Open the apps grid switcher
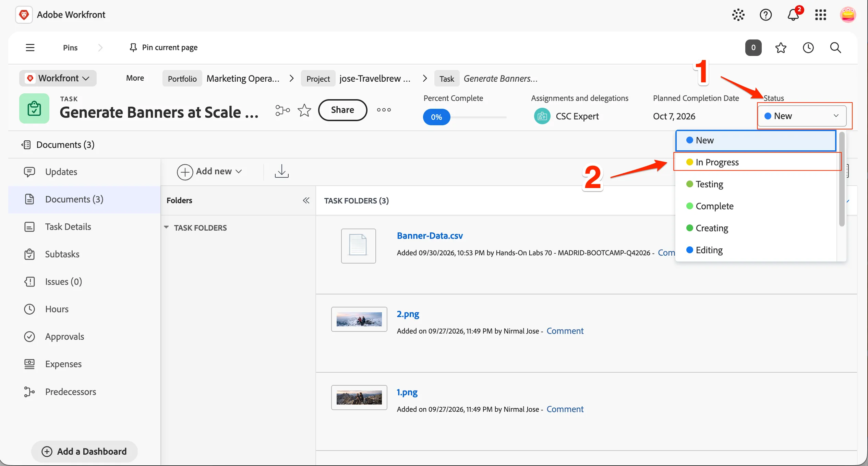 point(821,15)
